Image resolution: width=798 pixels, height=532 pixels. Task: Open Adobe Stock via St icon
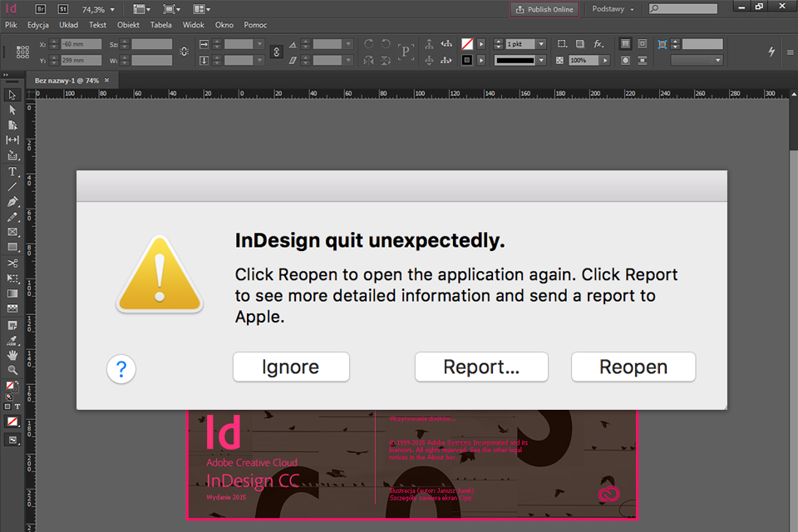(x=62, y=8)
